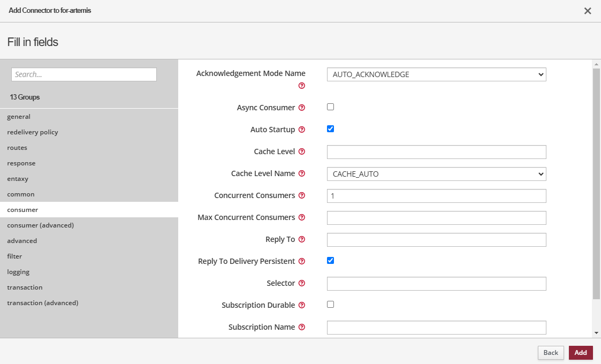Show help for Subscription Durable

302,305
